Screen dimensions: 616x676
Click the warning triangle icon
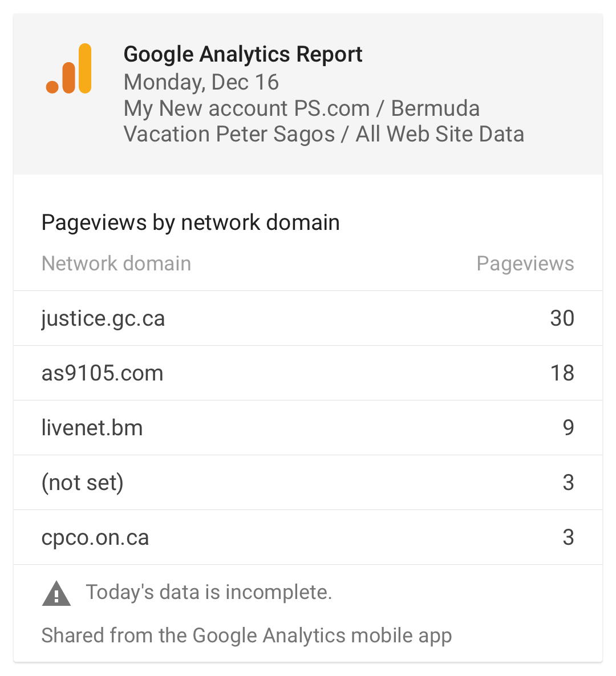tap(56, 593)
